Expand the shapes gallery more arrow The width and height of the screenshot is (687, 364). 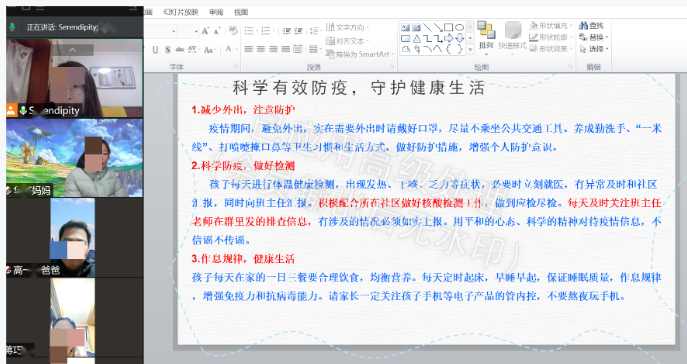(470, 49)
